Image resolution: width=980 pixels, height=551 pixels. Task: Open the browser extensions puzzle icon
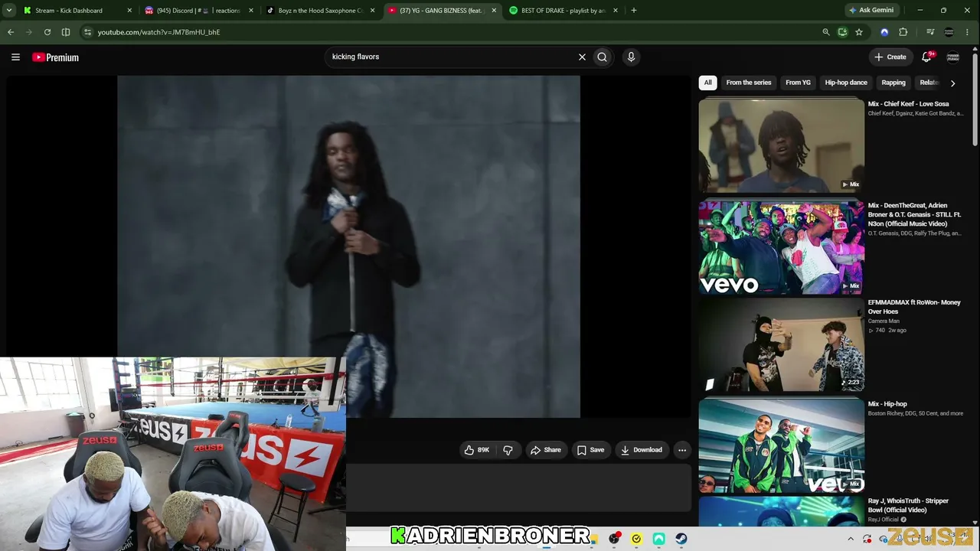click(x=903, y=32)
